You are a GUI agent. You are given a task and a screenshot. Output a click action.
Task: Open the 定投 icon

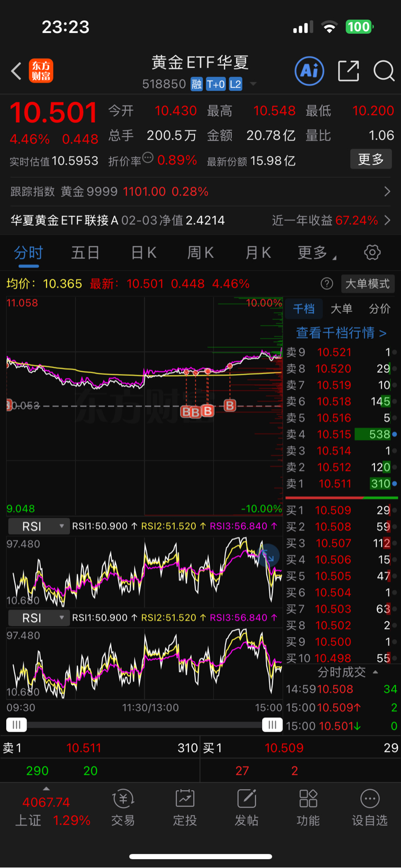[185, 808]
